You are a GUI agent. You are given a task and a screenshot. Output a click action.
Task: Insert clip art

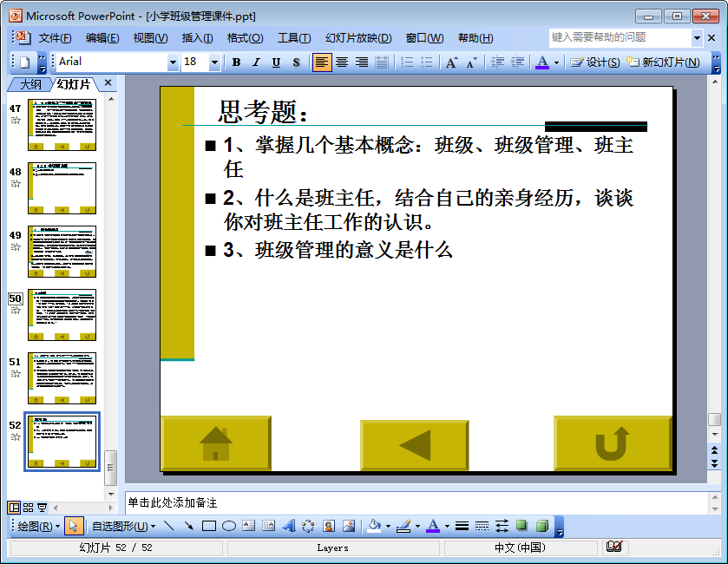[329, 526]
